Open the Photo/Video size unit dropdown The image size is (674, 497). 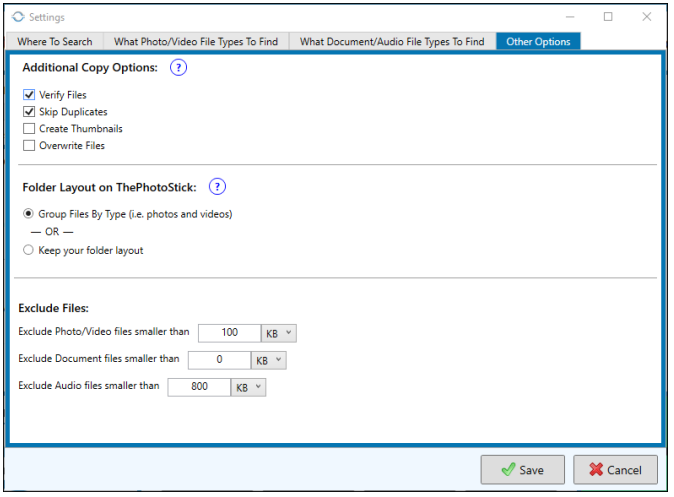click(x=279, y=333)
